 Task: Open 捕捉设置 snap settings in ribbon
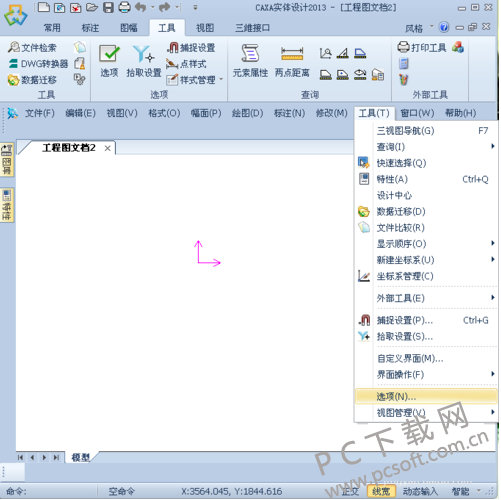pos(191,48)
